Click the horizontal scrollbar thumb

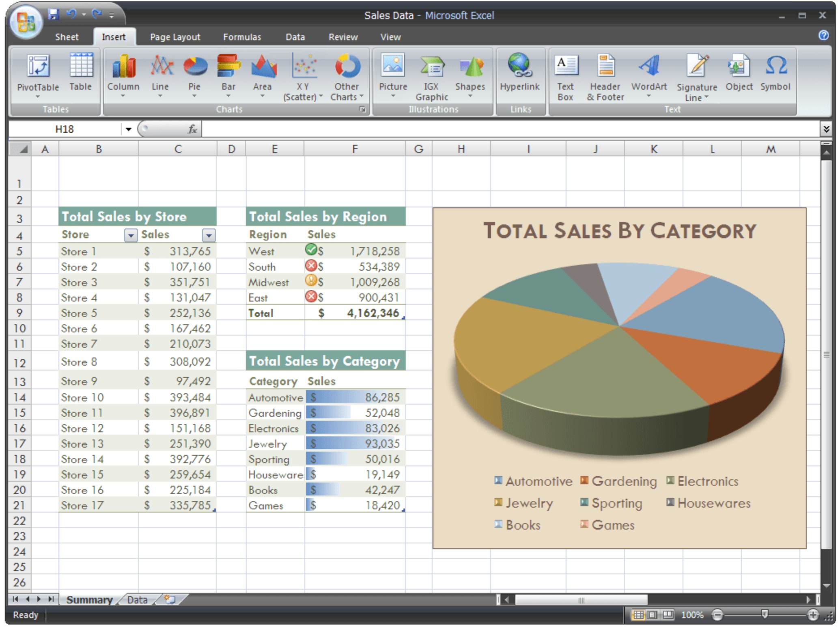click(581, 600)
